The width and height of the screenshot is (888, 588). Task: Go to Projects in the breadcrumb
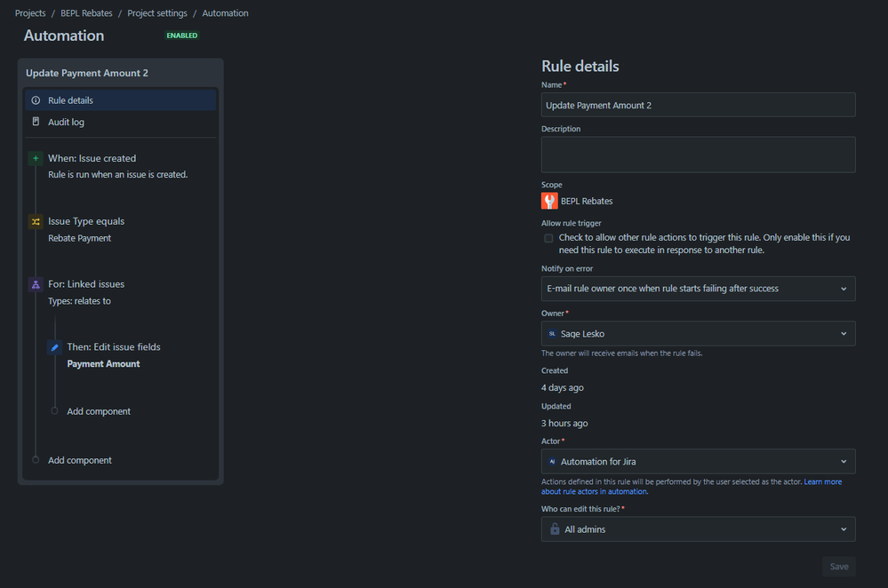click(x=30, y=13)
